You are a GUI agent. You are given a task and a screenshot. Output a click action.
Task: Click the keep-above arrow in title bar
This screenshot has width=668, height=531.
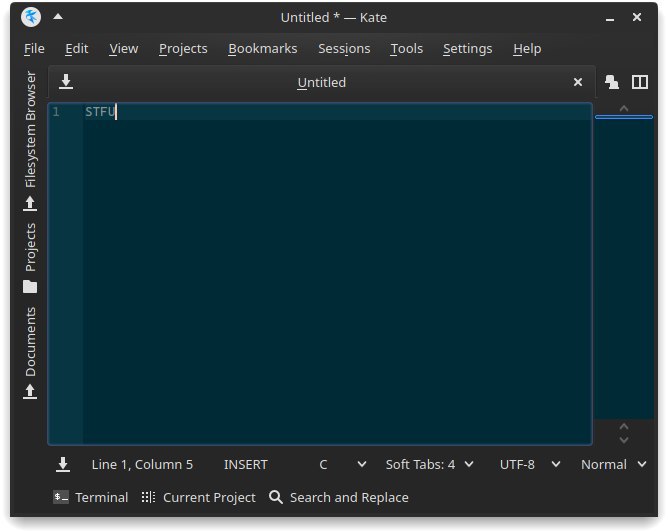[x=58, y=17]
